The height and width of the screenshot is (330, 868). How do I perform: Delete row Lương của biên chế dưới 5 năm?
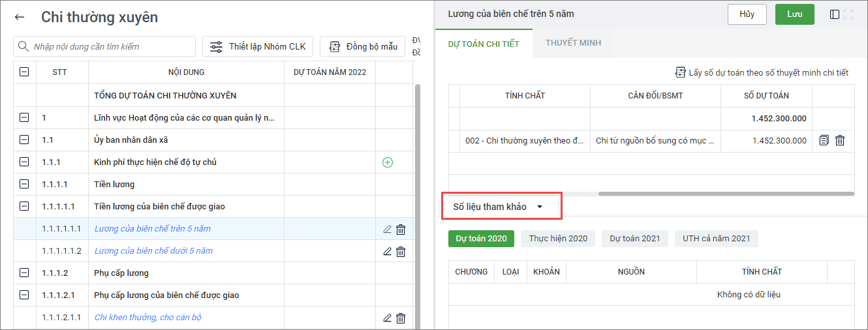pyautogui.click(x=401, y=251)
